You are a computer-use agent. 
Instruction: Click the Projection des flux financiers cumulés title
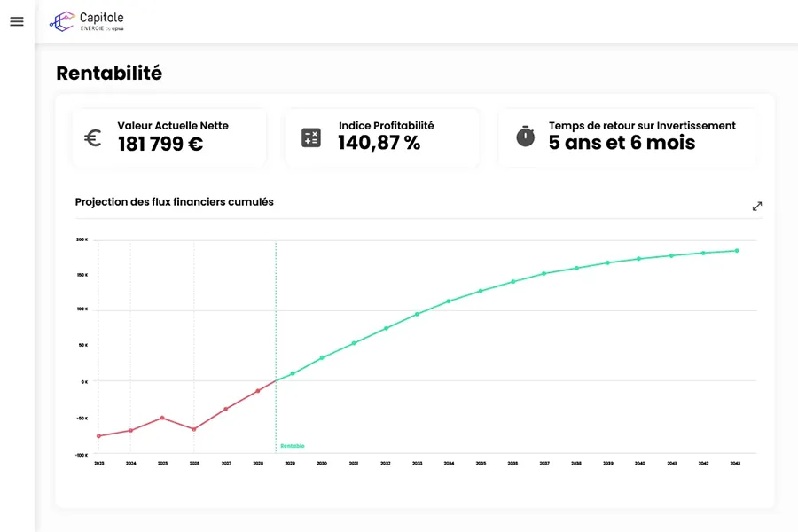[175, 202]
